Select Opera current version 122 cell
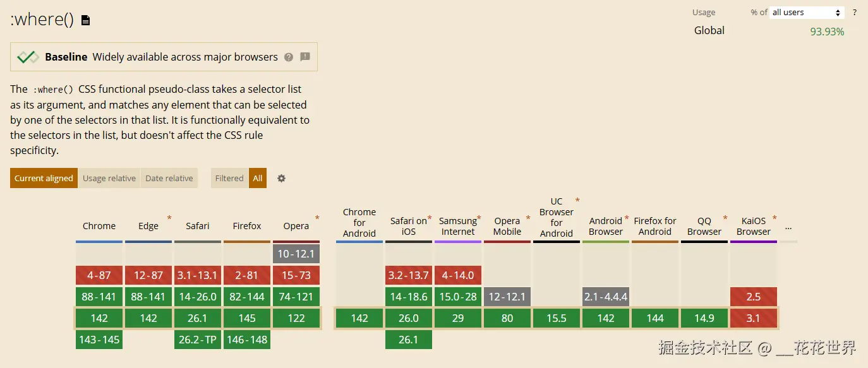Viewport: 868px width, 368px height. tap(296, 318)
